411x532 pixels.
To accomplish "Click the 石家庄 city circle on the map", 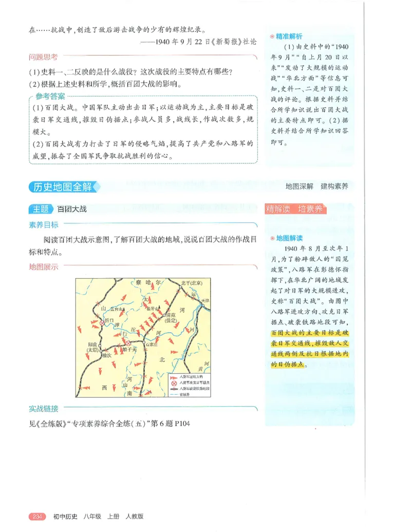I will point(144,342).
